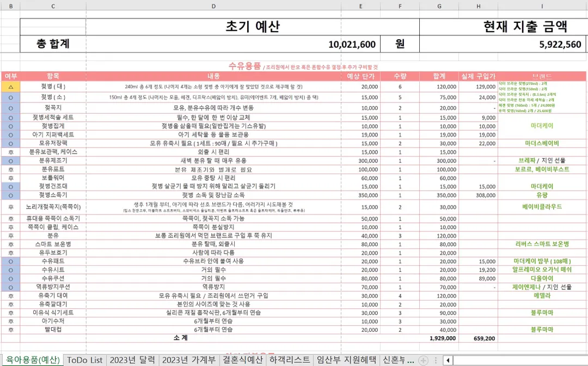The width and height of the screenshot is (588, 366).
Task: Select column D header
Action: (x=213, y=6)
